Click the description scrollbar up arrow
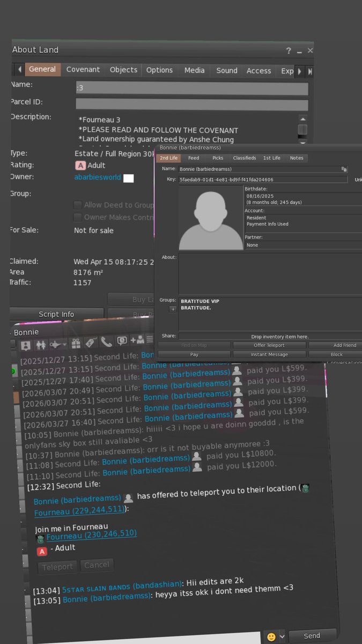Screen dimensions: 362x644 [302, 119]
